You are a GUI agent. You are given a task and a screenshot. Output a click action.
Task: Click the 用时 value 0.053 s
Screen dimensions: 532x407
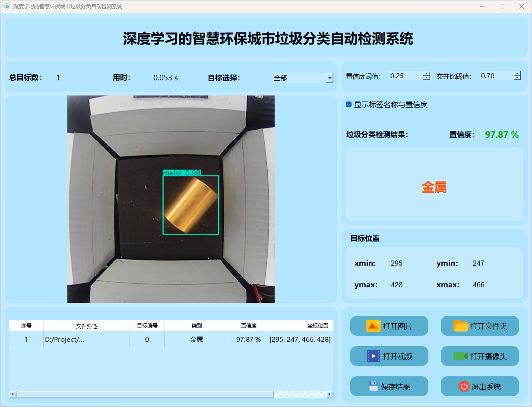(166, 78)
